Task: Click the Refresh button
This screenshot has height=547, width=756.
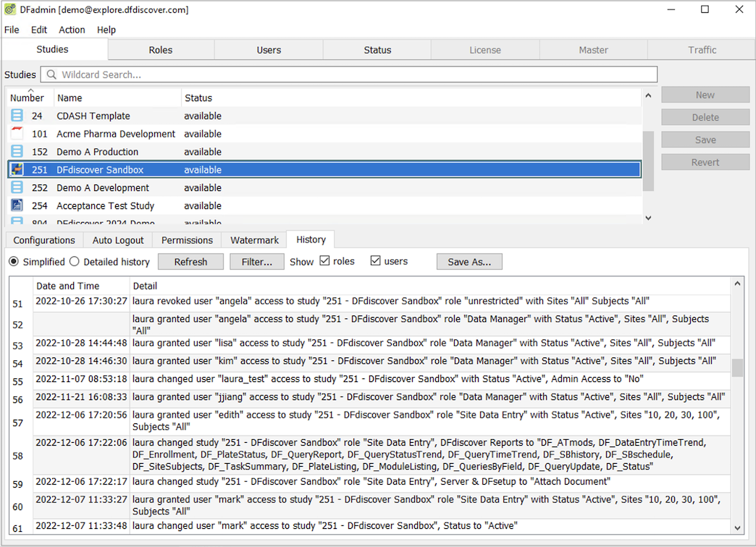Action: [x=191, y=262]
